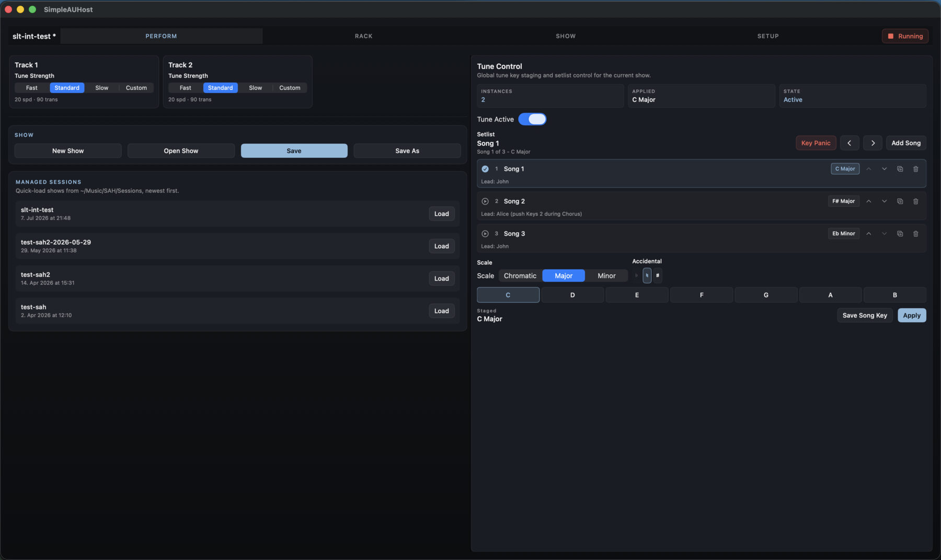
Task: Move Song 3 down with the chevron
Action: point(884,234)
